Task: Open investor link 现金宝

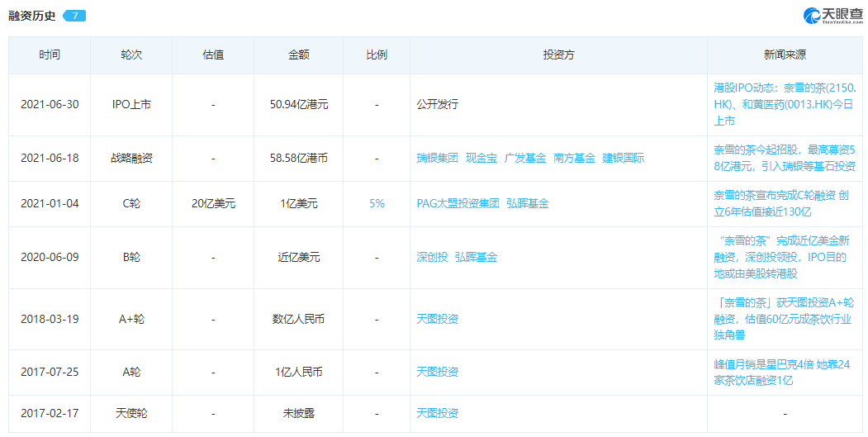Action: (x=481, y=159)
